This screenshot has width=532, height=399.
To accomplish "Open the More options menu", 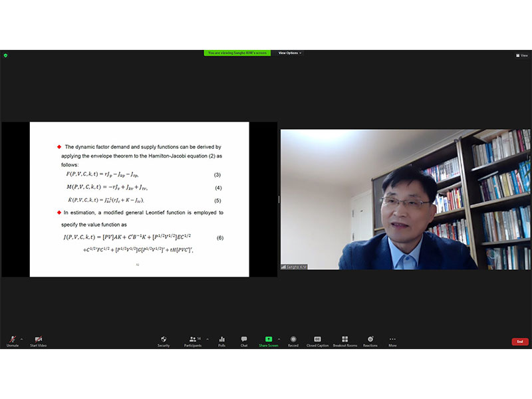I will pos(392,340).
